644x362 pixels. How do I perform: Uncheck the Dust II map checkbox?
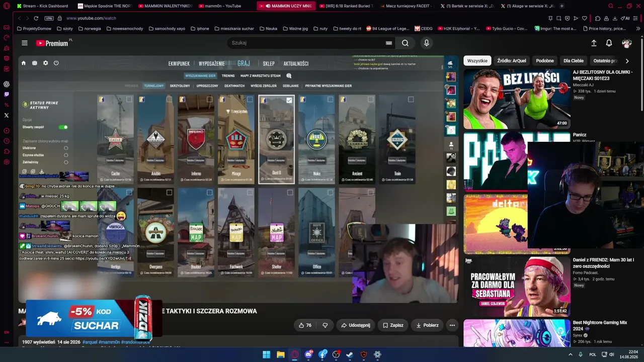tap(289, 100)
